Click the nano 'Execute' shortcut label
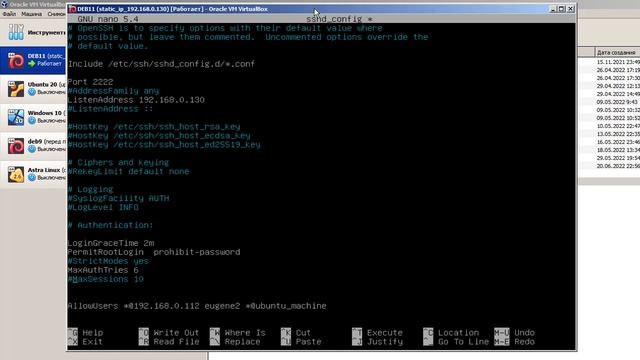The width and height of the screenshot is (640, 360). pyautogui.click(x=384, y=333)
